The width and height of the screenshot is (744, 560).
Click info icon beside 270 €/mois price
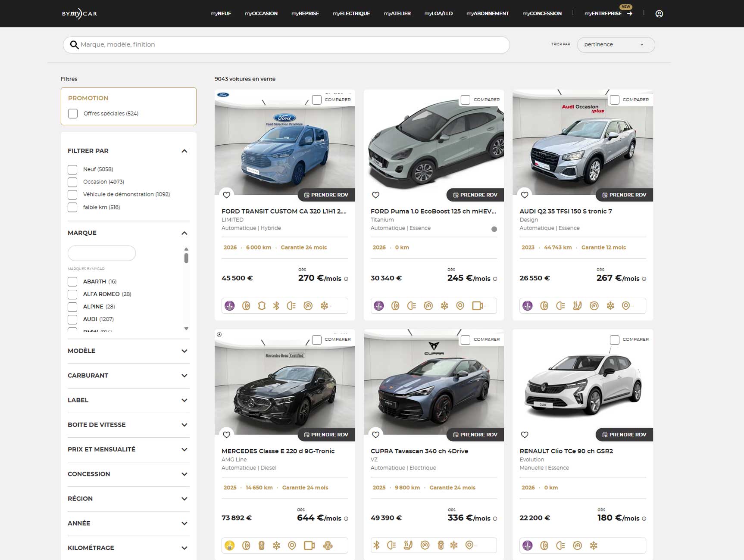point(346,279)
